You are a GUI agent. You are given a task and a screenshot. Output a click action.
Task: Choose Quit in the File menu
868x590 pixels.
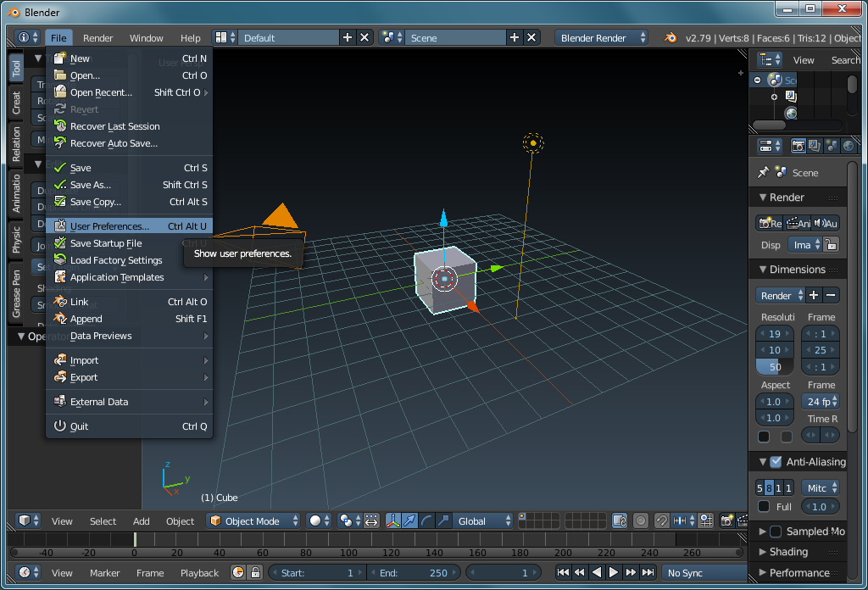(130, 426)
